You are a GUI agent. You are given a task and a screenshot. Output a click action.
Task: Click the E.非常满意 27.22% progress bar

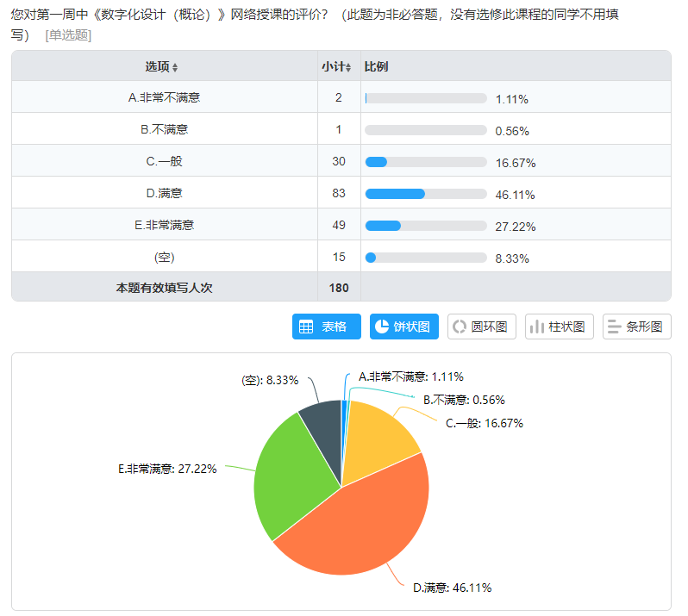426,226
